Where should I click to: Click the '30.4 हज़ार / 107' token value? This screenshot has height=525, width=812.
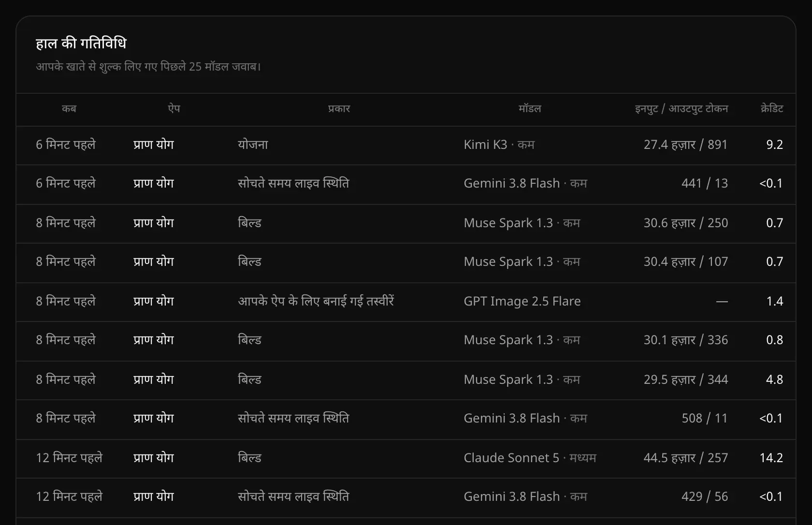685,262
